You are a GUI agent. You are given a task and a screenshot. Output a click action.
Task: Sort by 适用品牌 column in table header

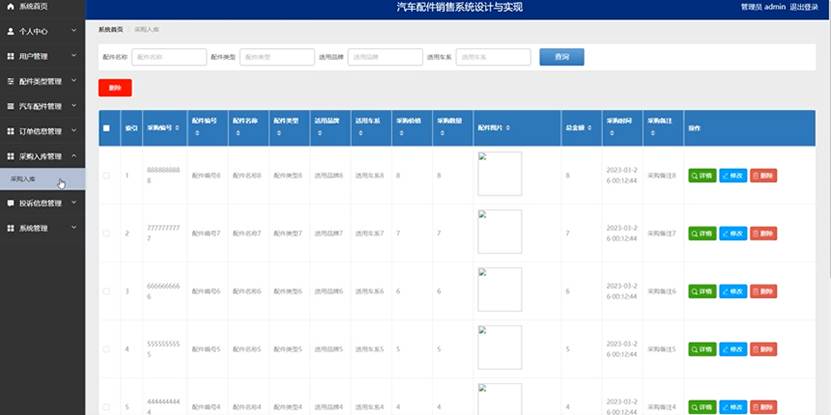pos(320,134)
